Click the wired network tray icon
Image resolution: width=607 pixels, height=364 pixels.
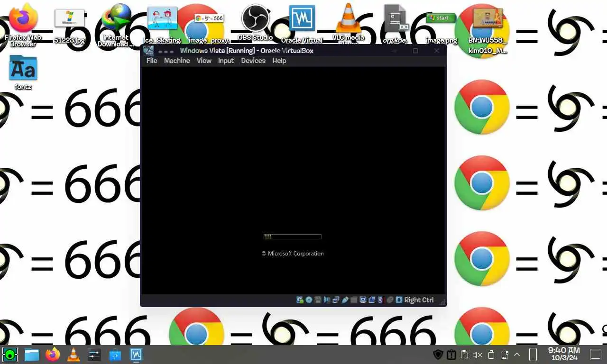pos(505,355)
